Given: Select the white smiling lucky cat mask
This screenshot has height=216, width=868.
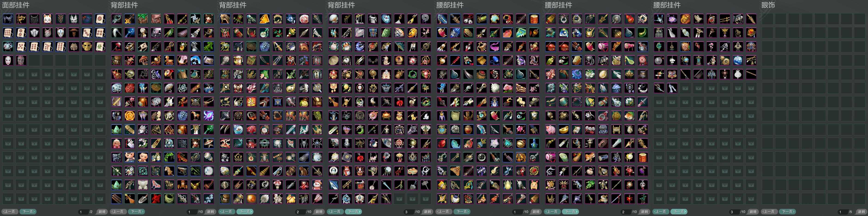Looking at the screenshot, I should 48,18.
